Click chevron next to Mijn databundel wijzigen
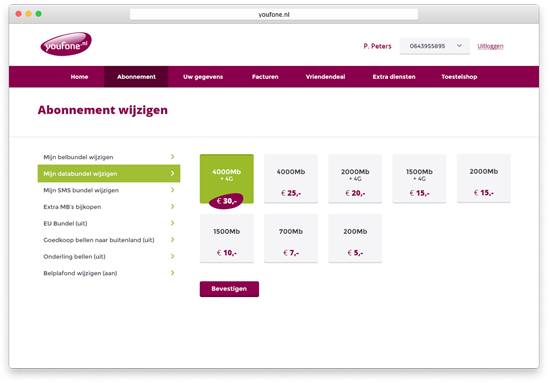The image size is (549, 383). (172, 173)
